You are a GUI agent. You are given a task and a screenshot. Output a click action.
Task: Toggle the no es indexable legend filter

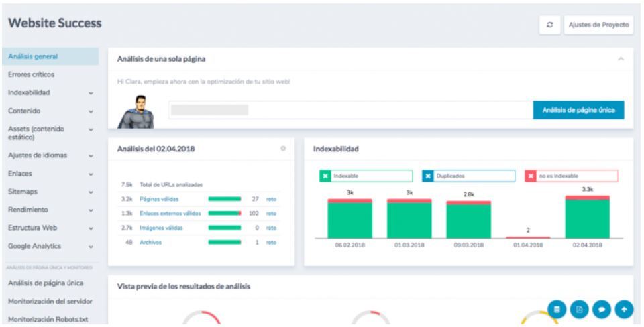click(572, 176)
